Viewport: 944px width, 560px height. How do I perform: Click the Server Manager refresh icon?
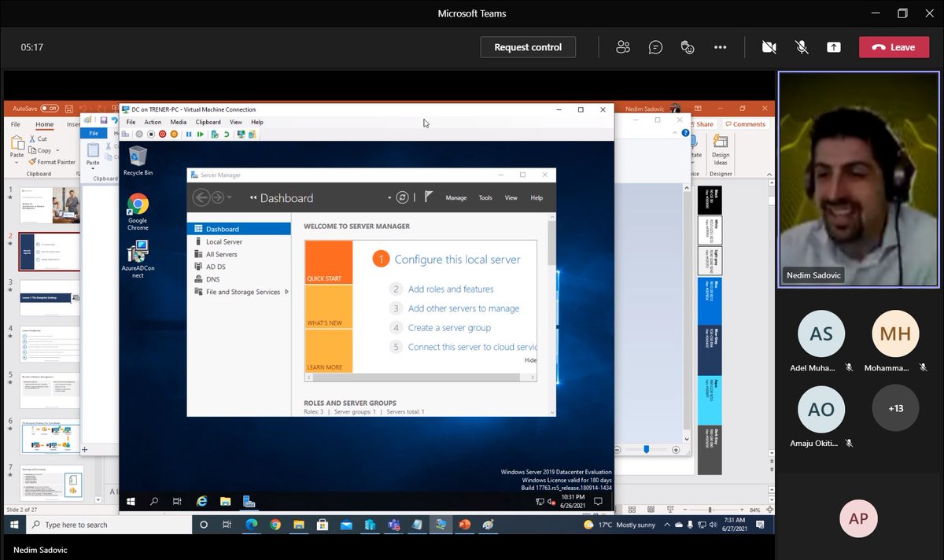coord(403,197)
